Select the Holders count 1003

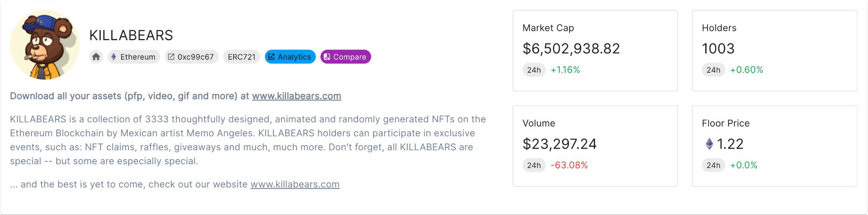point(718,49)
